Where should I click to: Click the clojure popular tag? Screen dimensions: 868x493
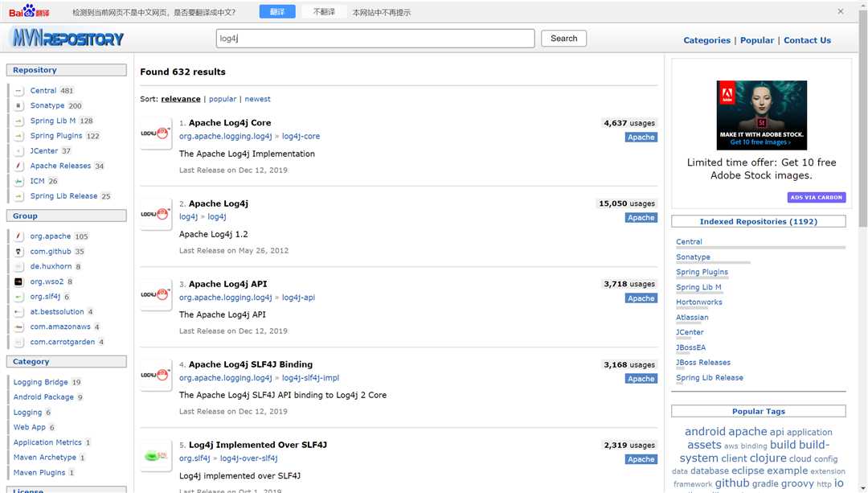click(x=768, y=458)
